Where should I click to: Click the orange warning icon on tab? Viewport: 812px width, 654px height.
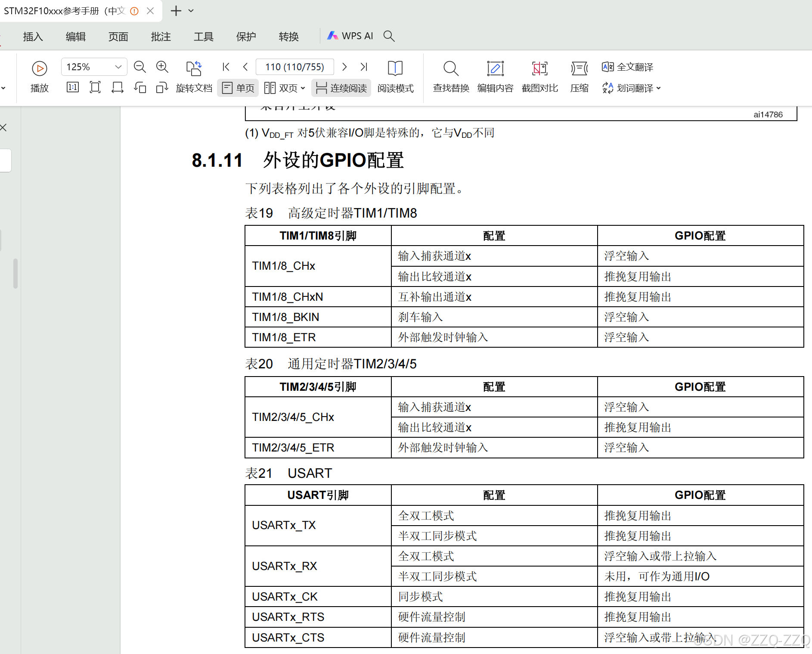click(134, 11)
